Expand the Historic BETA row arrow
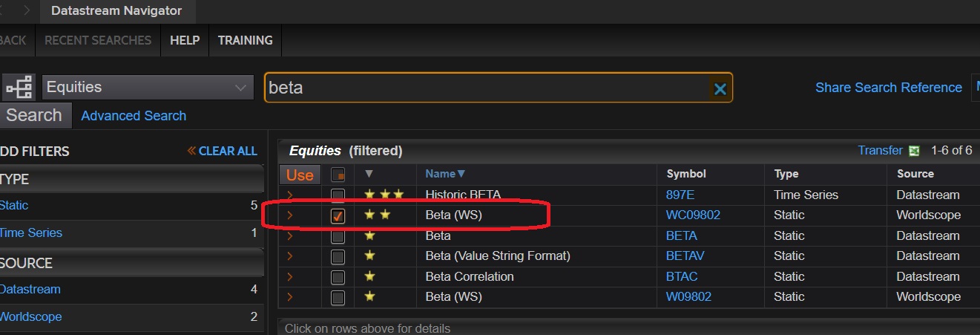Screen dimensions: 980x335 [x=290, y=195]
